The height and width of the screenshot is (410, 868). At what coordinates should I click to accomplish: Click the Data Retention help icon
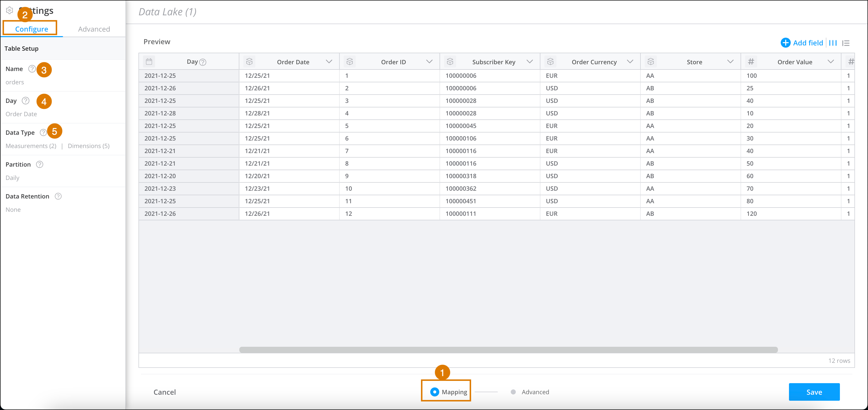coord(58,196)
